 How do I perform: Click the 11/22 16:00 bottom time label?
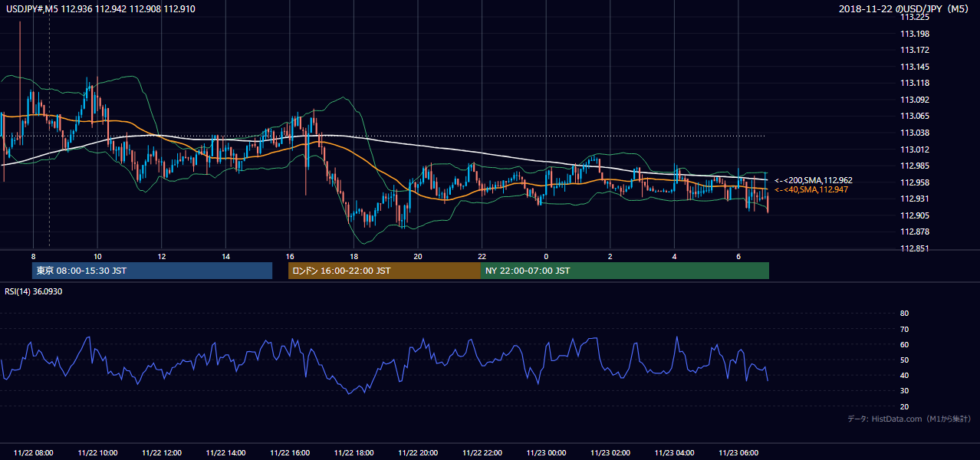pos(290,453)
